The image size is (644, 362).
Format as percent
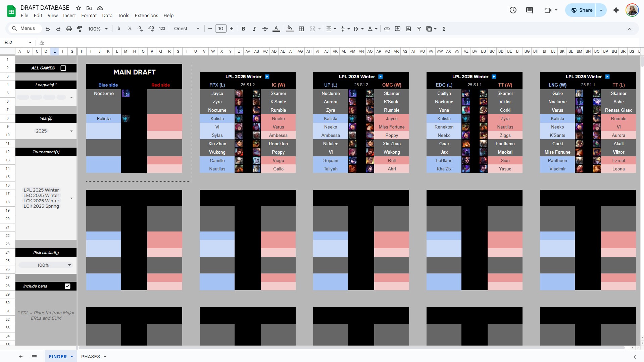pyautogui.click(x=130, y=29)
